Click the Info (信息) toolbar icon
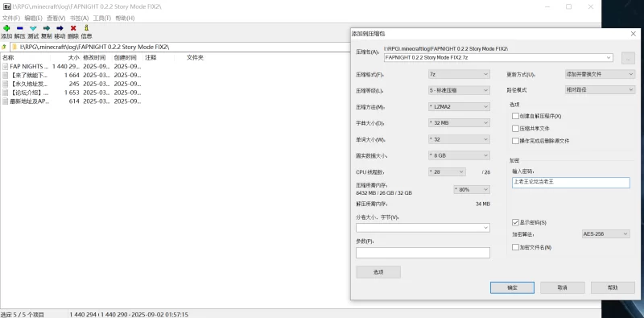This screenshot has height=318, width=644. point(86,28)
